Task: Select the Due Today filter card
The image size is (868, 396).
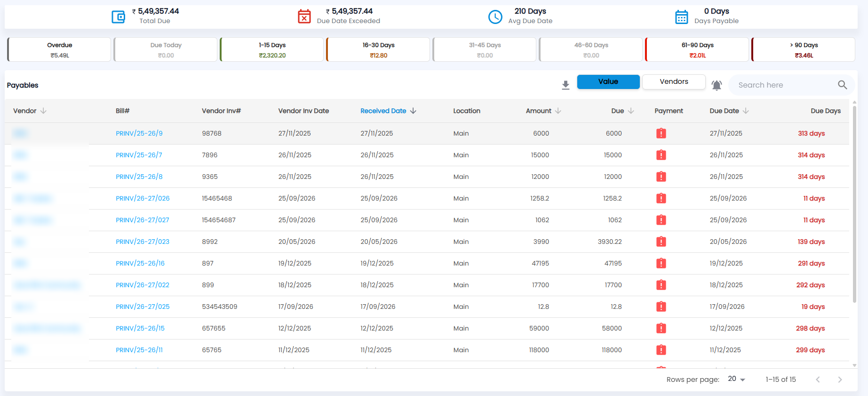Action: coord(166,49)
